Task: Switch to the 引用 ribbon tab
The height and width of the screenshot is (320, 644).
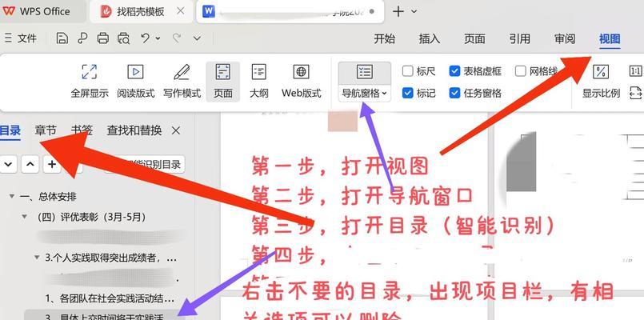Action: (x=520, y=38)
